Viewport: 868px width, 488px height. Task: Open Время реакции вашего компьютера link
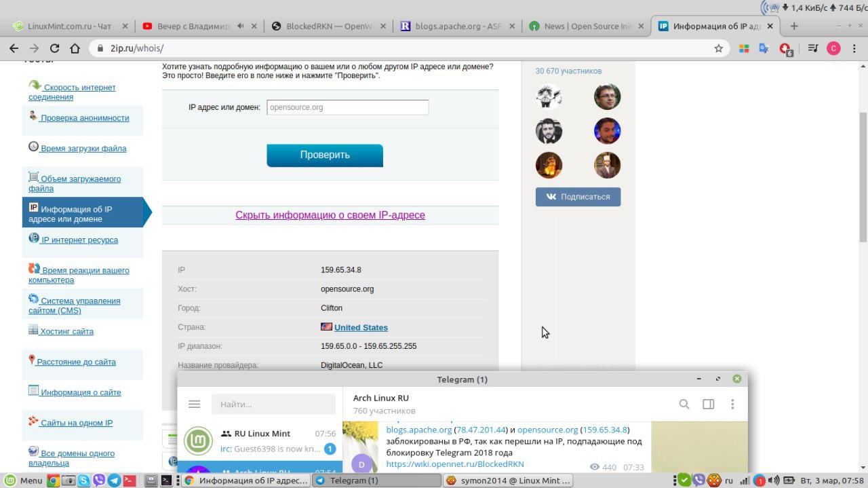[x=79, y=275]
